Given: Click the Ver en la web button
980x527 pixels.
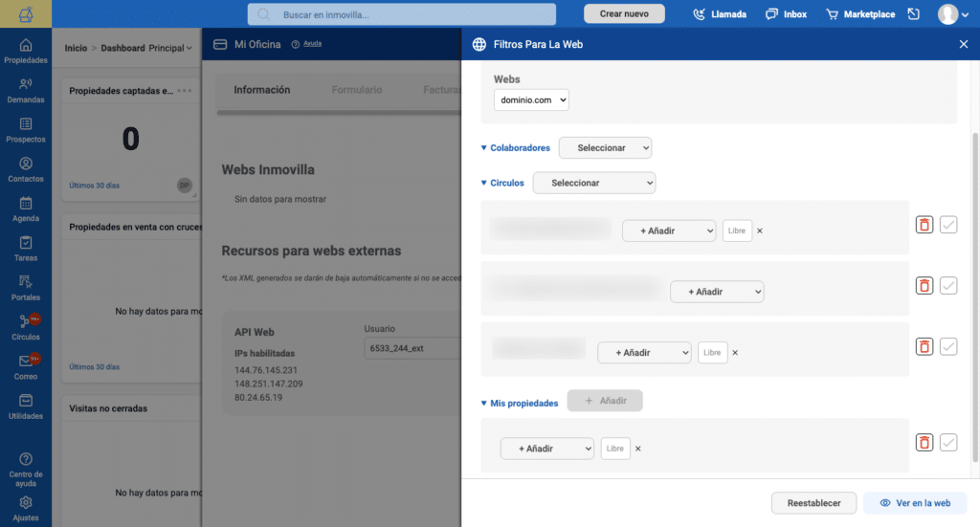Looking at the screenshot, I should [915, 503].
